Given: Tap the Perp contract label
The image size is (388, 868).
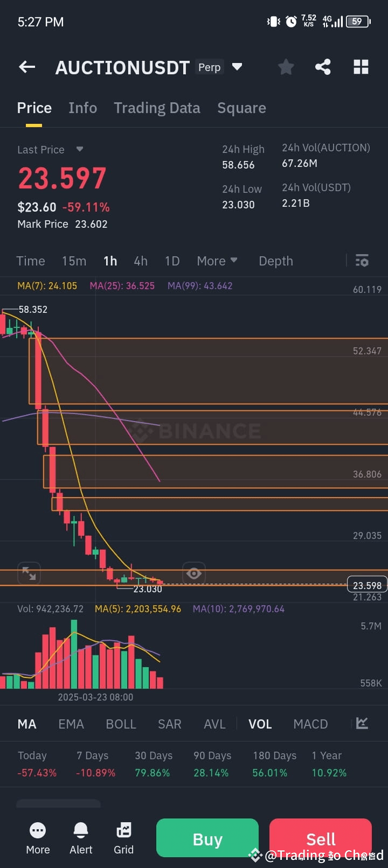Looking at the screenshot, I should [210, 67].
